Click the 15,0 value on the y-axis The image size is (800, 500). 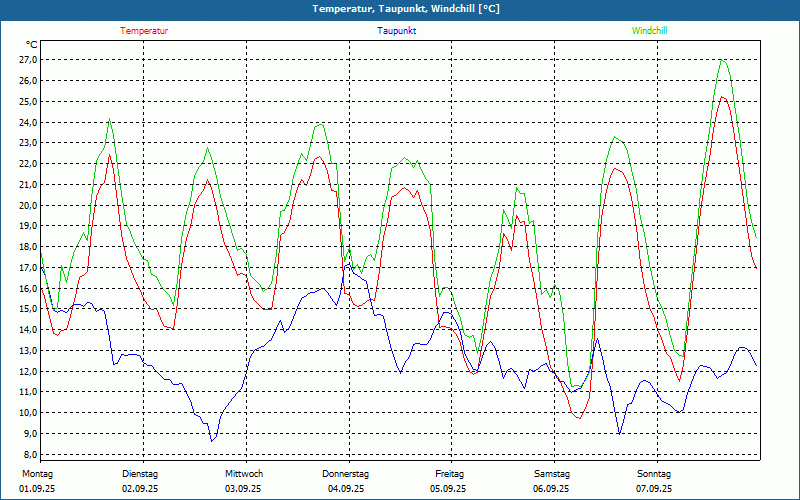click(28, 309)
